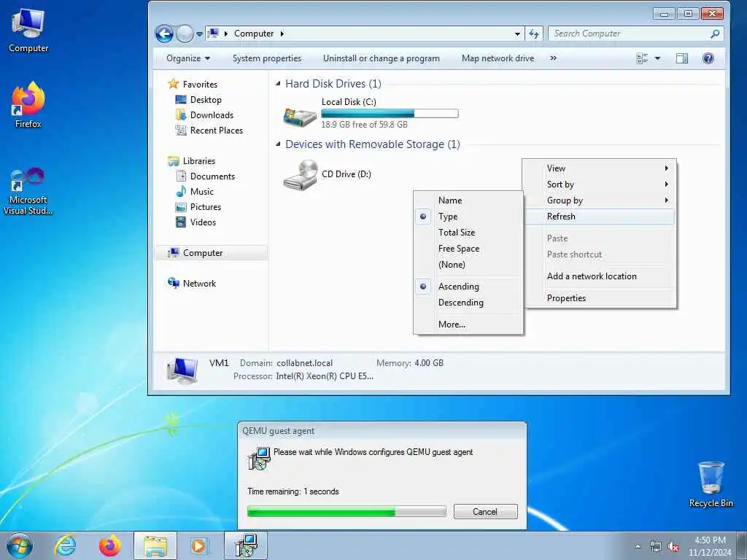
Task: Open Microsoft Visual Studio desktop shortcut
Action: pyautogui.click(x=28, y=192)
